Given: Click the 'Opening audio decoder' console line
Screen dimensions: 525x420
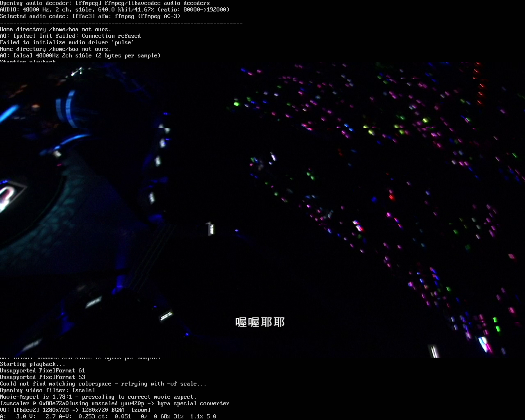Looking at the screenshot, I should pyautogui.click(x=105, y=3).
